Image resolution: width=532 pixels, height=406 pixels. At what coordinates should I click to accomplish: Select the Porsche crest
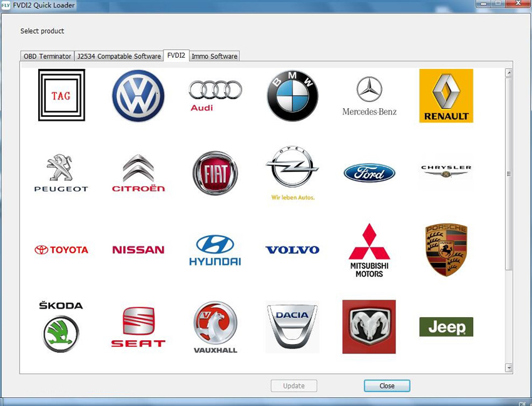tap(446, 250)
